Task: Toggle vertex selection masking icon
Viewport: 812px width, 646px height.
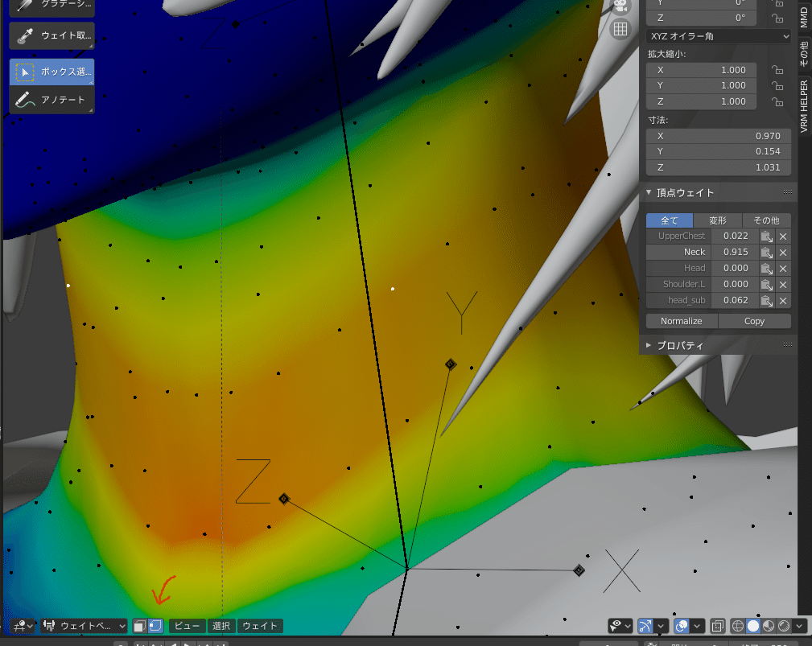Action: 155,627
